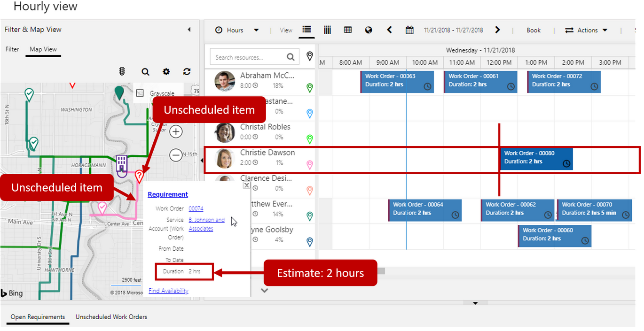Open map settings with the gear icon
Viewport: 644px width, 331px height.
(x=166, y=71)
